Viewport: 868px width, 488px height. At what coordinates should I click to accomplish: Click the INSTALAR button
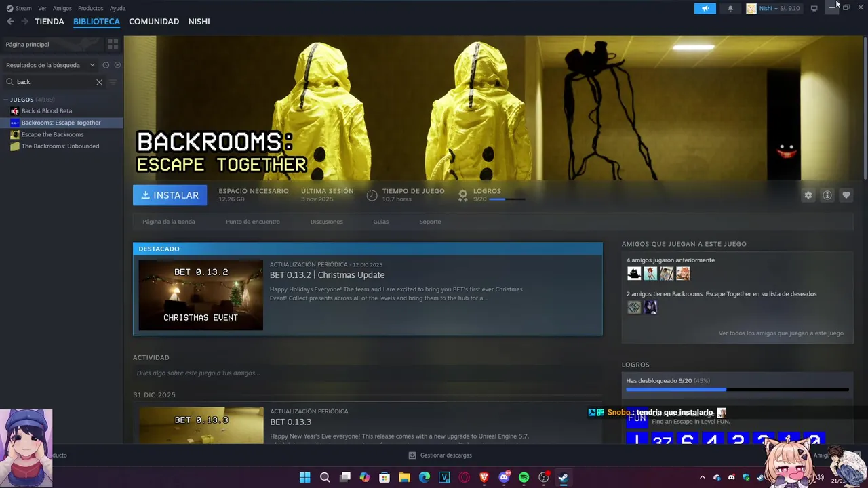(170, 195)
